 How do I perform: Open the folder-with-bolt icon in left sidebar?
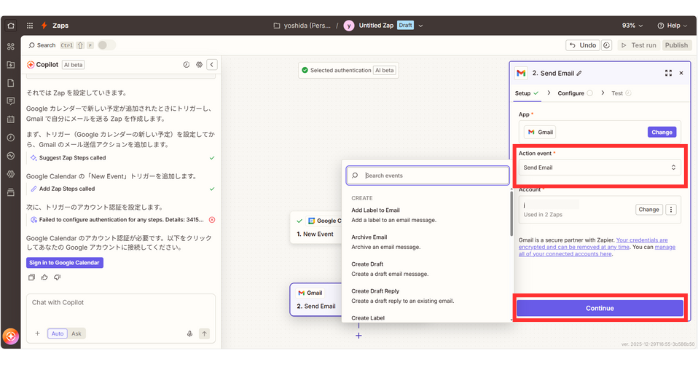pyautogui.click(x=11, y=65)
